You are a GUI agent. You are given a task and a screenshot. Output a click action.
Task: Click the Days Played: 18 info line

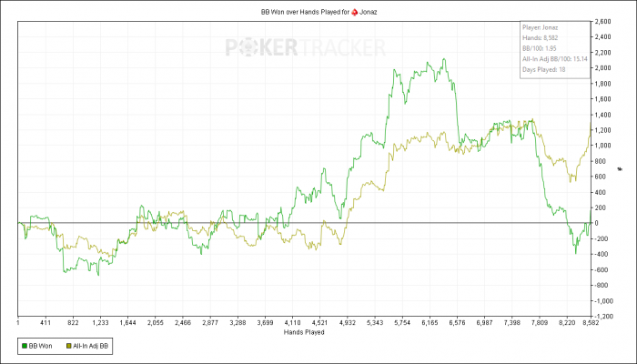point(544,69)
